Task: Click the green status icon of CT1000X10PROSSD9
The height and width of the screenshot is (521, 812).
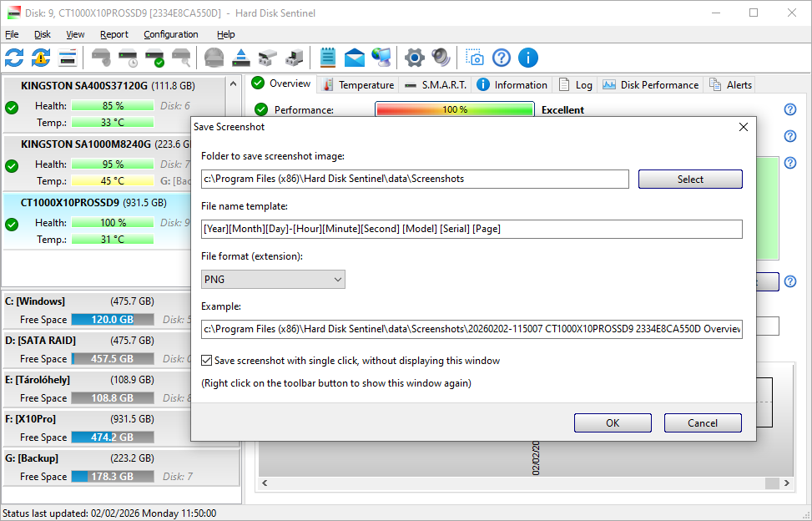Action: (12, 225)
